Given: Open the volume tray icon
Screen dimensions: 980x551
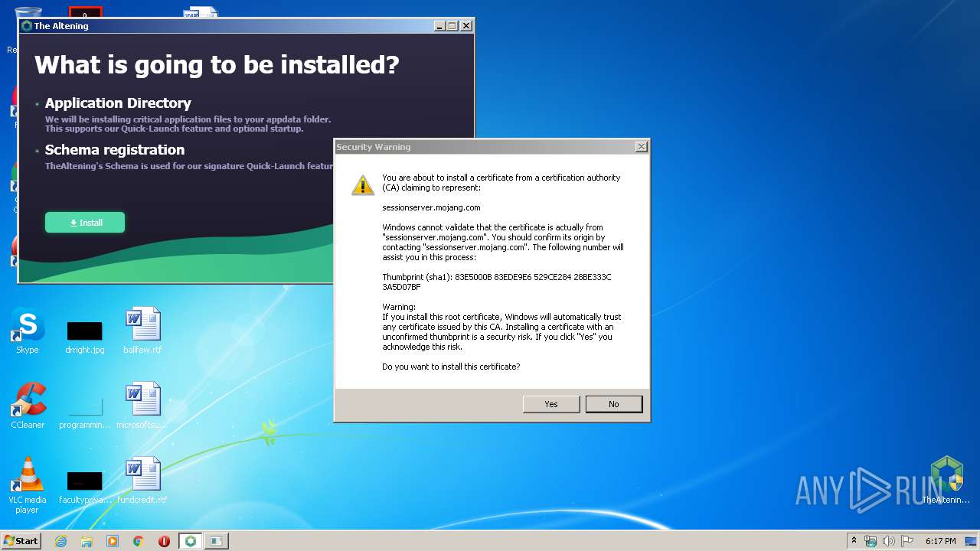Looking at the screenshot, I should pos(889,541).
